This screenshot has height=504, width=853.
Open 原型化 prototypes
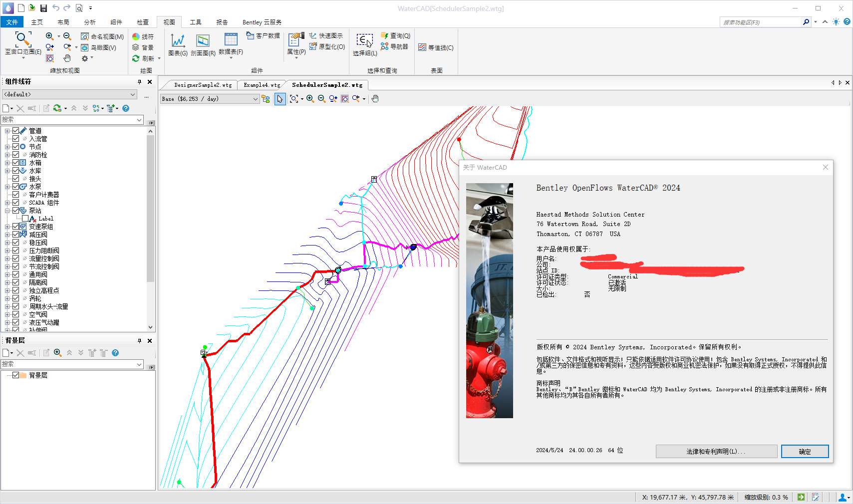pos(327,46)
